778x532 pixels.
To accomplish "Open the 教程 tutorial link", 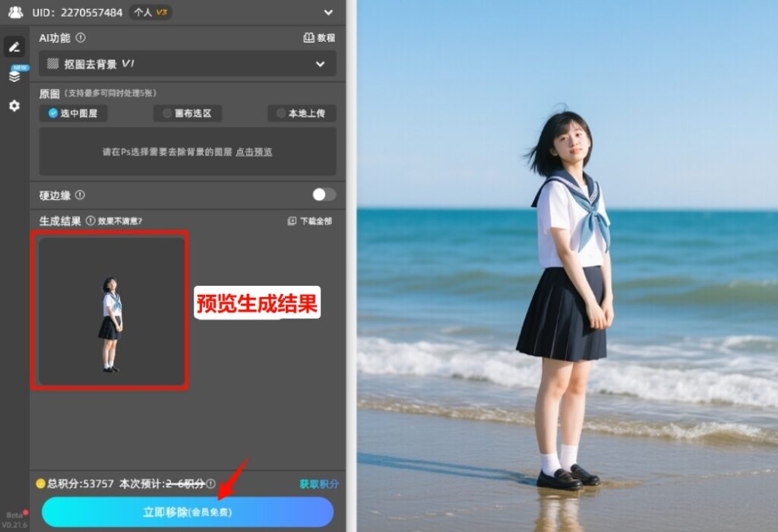I will 319,37.
